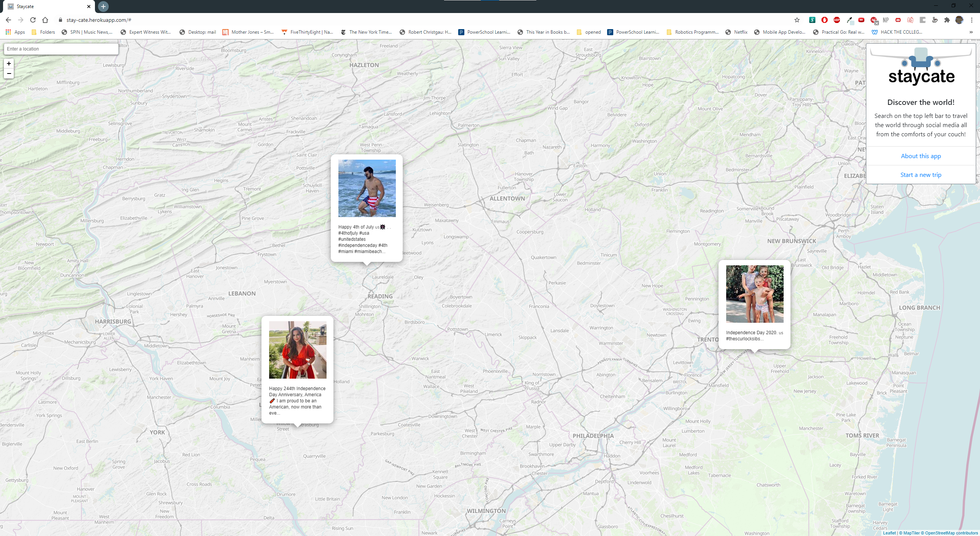Click the AdBlock Plus extension icon
Image resolution: width=980 pixels, height=536 pixels.
(x=837, y=20)
